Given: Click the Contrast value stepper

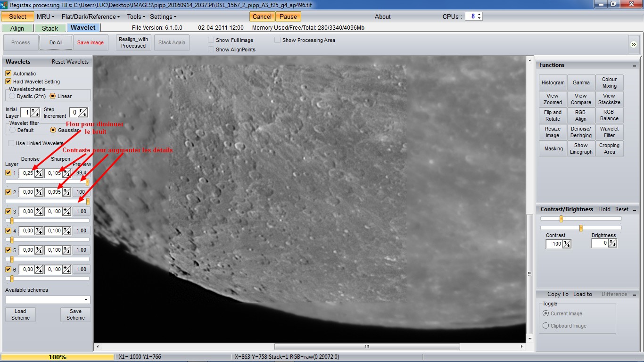Looking at the screenshot, I should pyautogui.click(x=567, y=244).
